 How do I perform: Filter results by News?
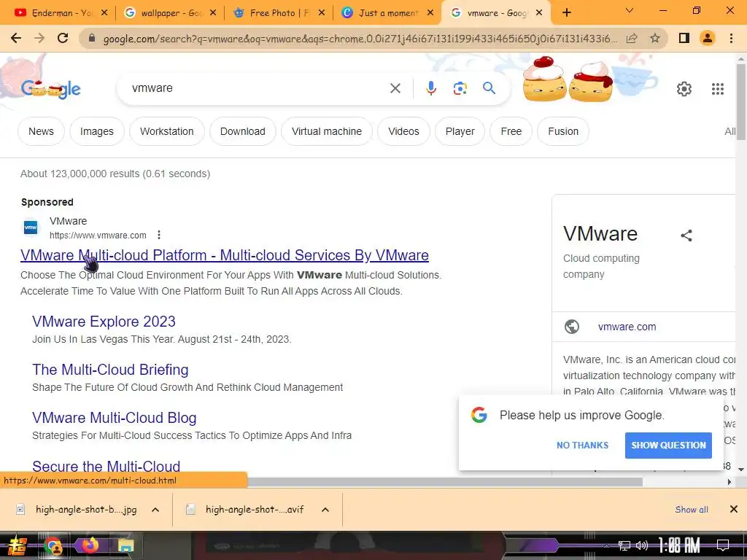(41, 131)
